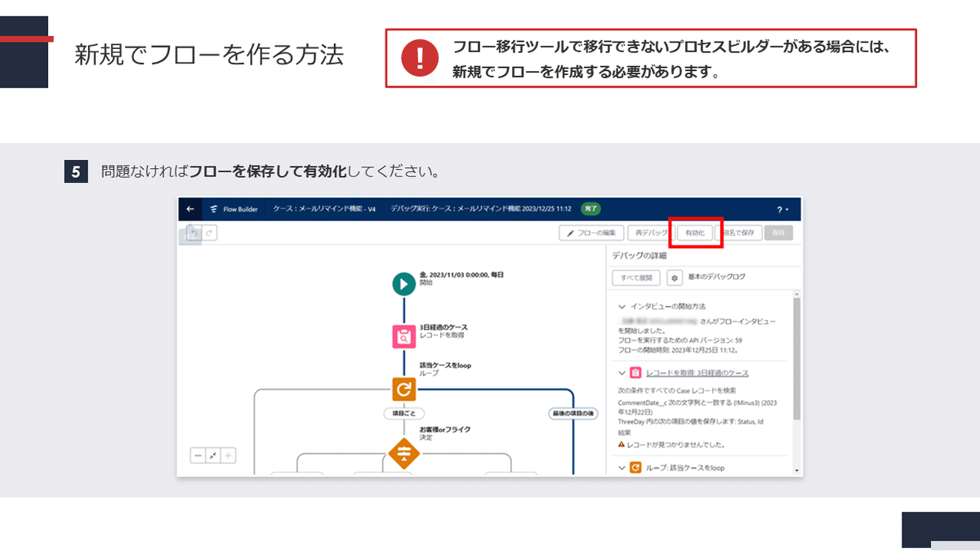
Task: Click the redo arrow in the canvas toolbar
Action: [210, 232]
